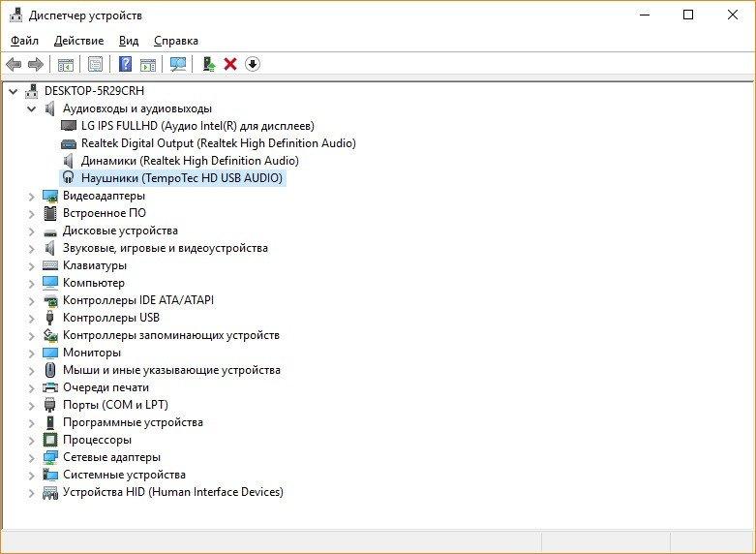Viewport: 756px width, 554px height.
Task: Click the blue Help question mark toolbar icon
Action: [x=125, y=64]
